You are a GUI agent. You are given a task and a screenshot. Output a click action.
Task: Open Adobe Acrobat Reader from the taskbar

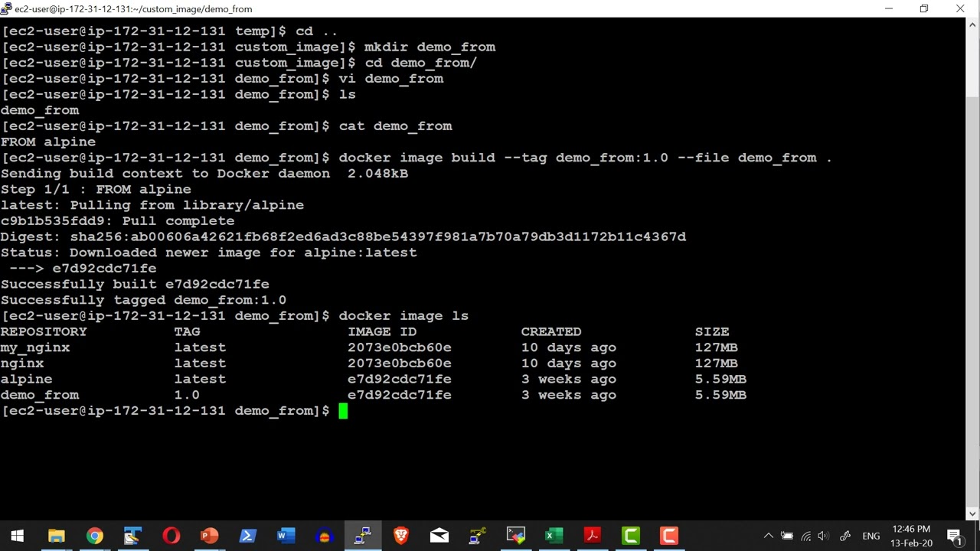593,536
